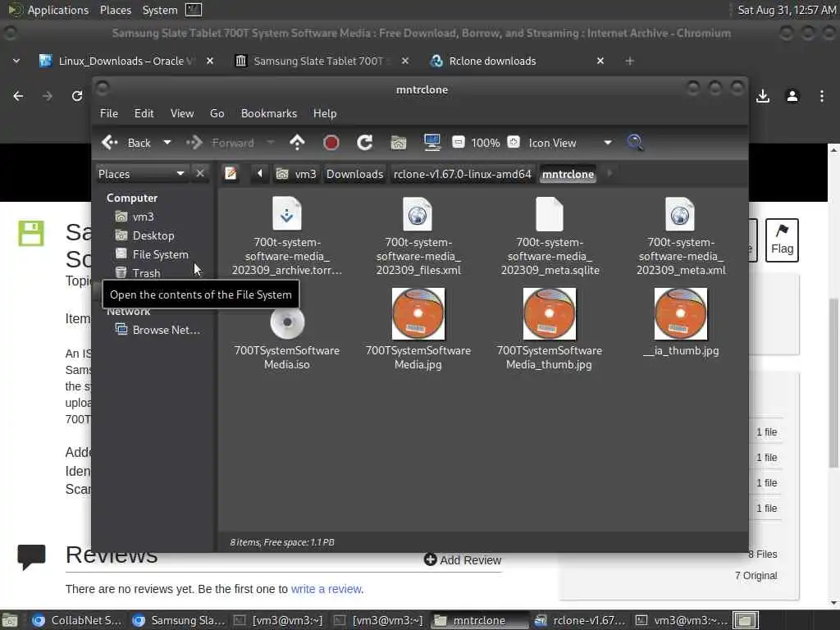
Task: Open the Places menu in top panel
Action: (x=115, y=10)
